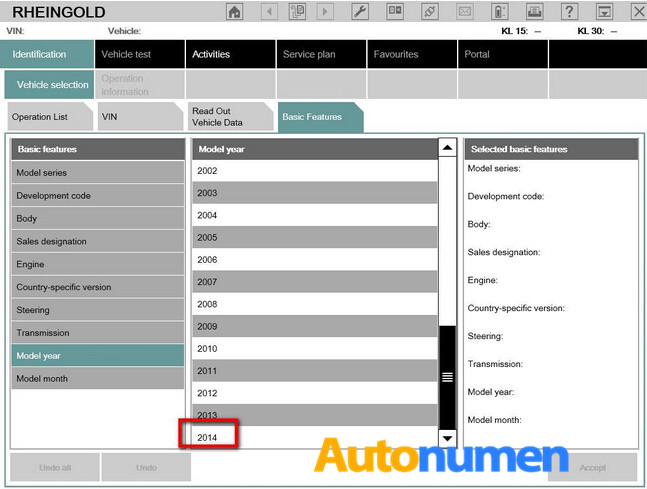Switch to the VIN tab
The height and width of the screenshot is (489, 647).
click(140, 117)
